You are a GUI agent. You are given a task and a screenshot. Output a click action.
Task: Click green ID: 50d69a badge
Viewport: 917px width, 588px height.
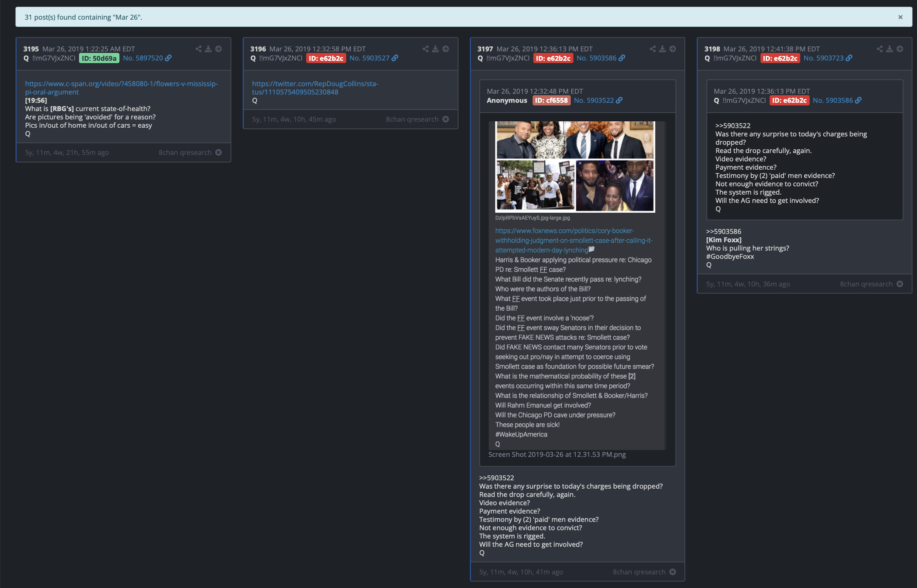99,58
